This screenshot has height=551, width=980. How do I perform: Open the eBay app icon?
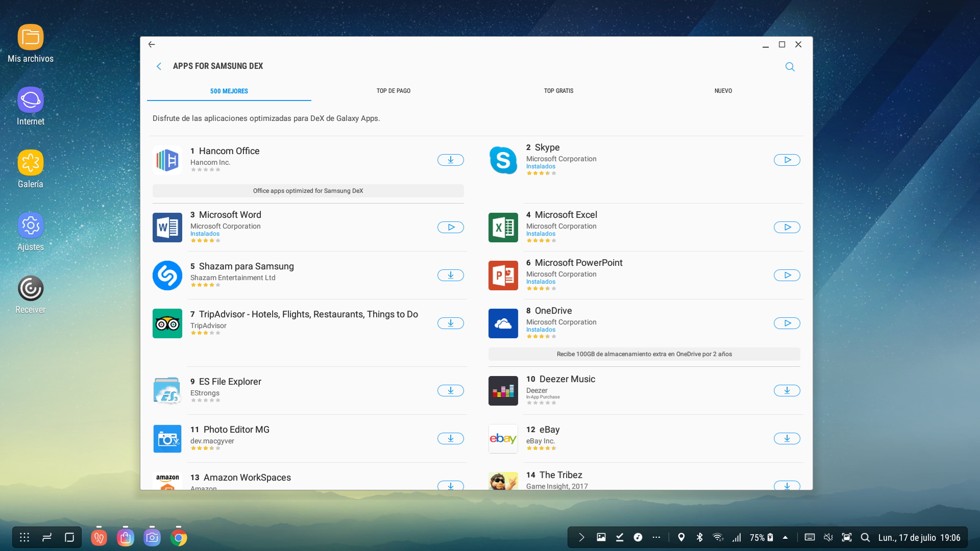click(x=503, y=439)
